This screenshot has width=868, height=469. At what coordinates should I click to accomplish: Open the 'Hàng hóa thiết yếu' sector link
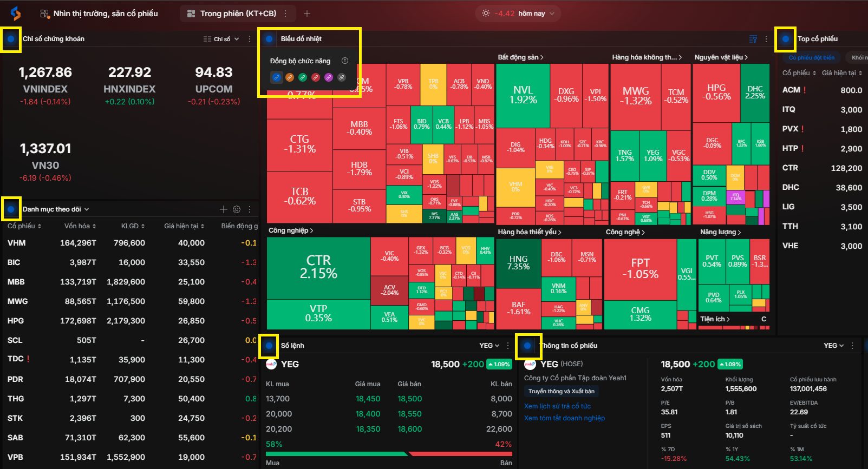[530, 232]
